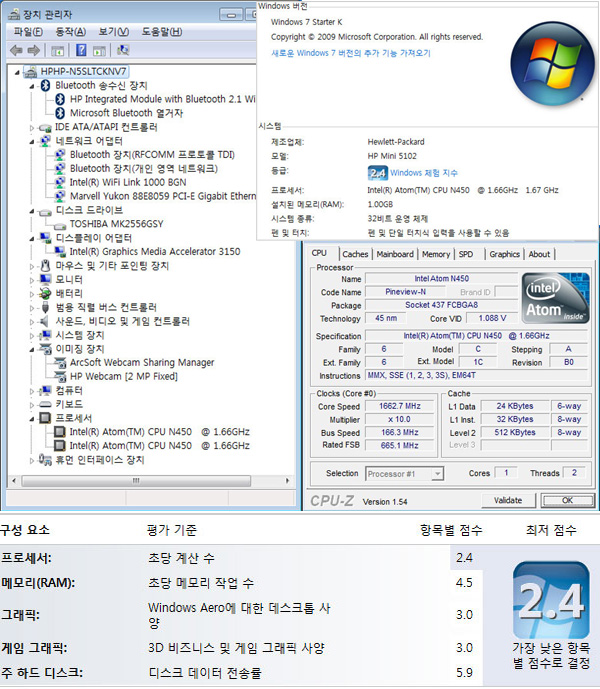Click the blue Help question mark toolbar icon
Image resolution: width=600 pixels, height=689 pixels.
click(81, 50)
